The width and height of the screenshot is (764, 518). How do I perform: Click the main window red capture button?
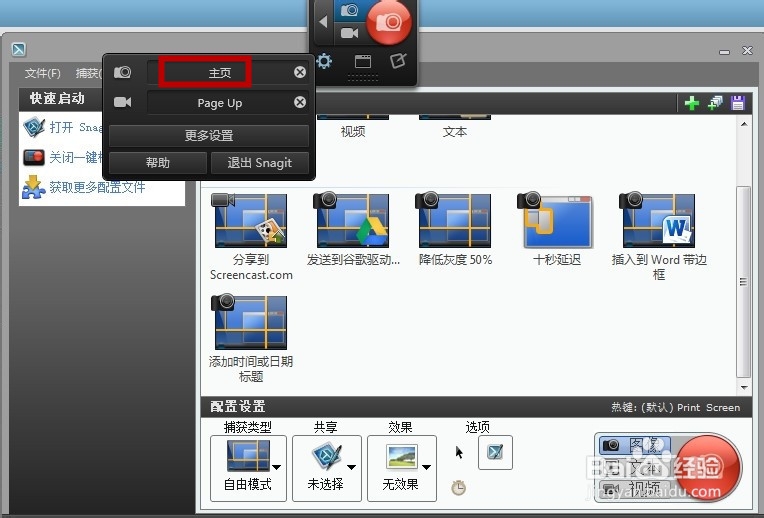point(709,467)
